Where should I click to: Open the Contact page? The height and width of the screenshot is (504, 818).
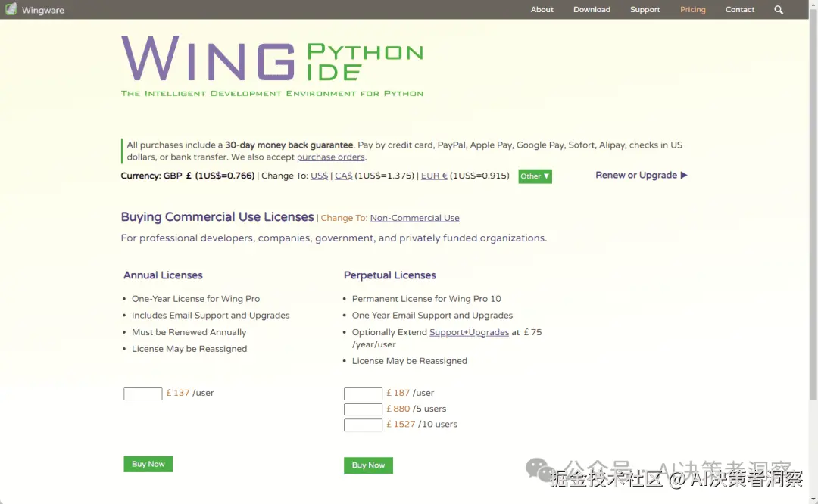[740, 9]
